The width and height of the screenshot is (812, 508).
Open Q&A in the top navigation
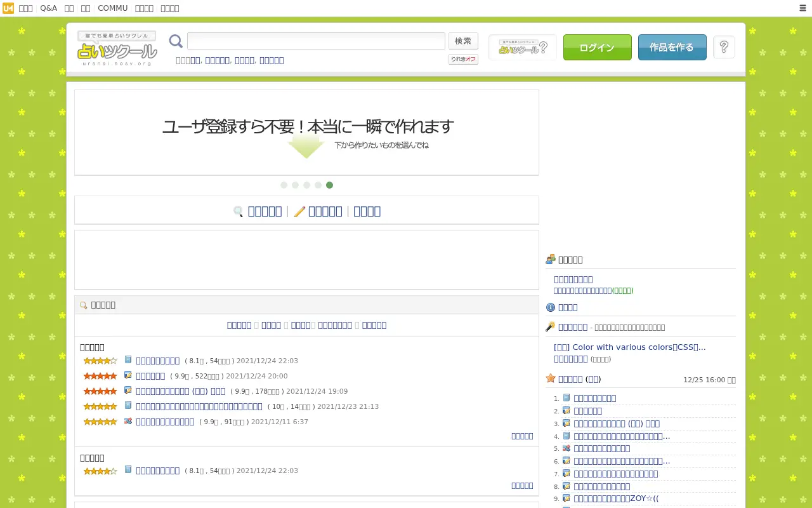[x=48, y=8]
